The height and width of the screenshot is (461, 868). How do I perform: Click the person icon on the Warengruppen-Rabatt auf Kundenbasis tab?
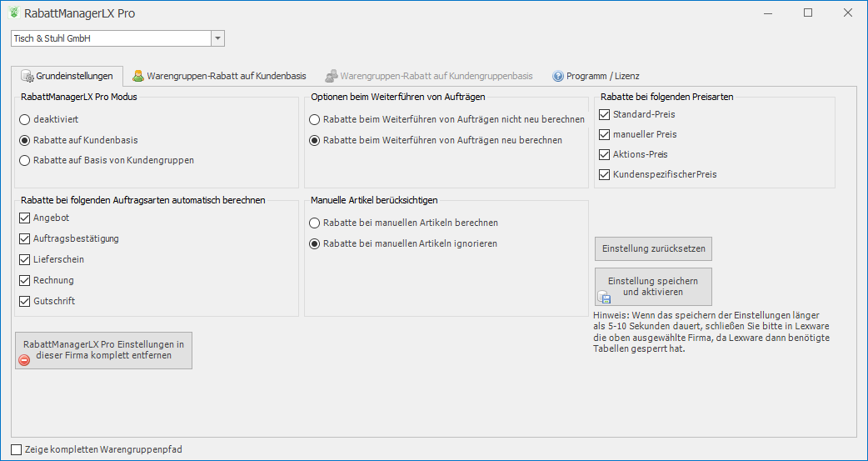pyautogui.click(x=137, y=76)
